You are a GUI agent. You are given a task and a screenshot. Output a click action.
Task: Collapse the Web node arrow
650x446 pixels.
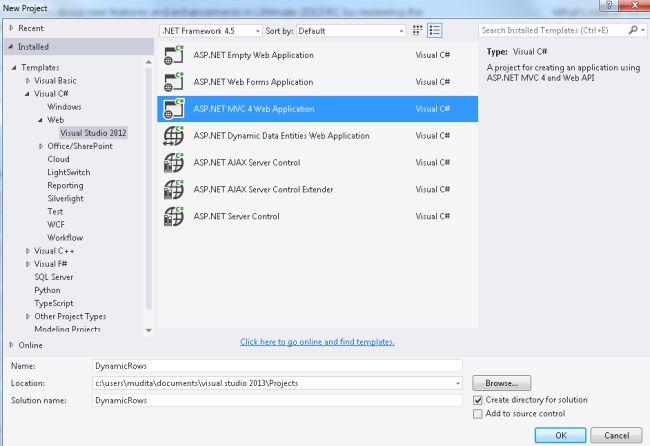click(40, 120)
